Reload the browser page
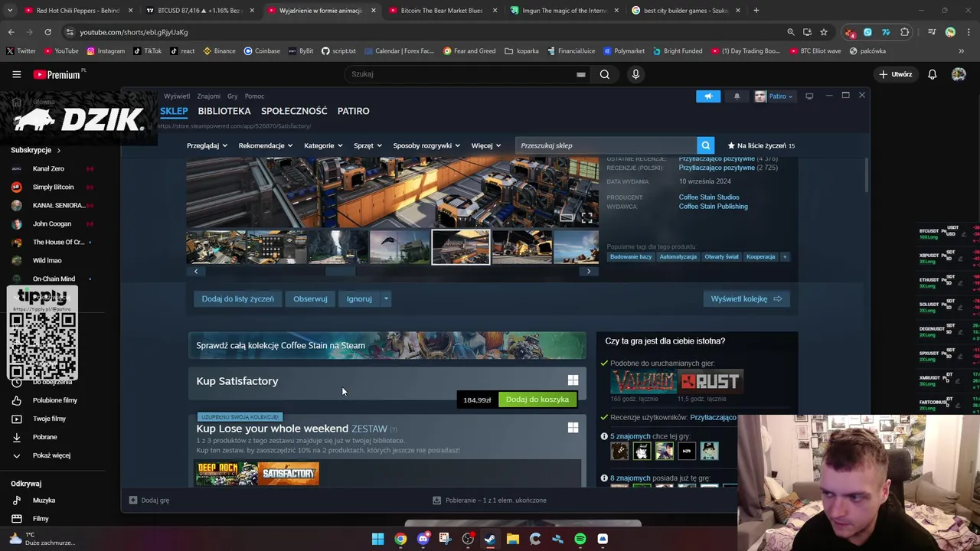 [x=47, y=32]
